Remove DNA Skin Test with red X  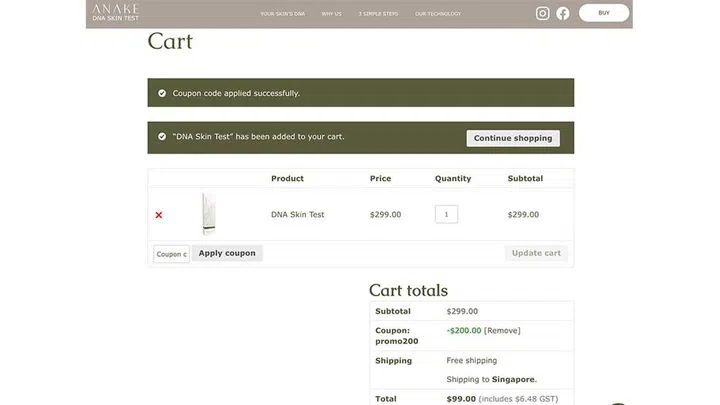tap(159, 215)
